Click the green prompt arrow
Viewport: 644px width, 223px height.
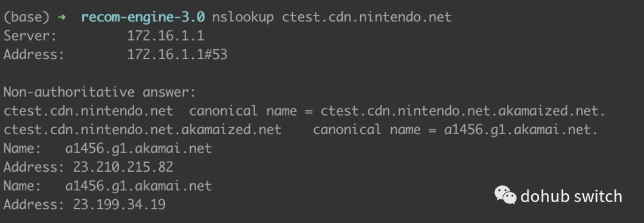(x=61, y=17)
